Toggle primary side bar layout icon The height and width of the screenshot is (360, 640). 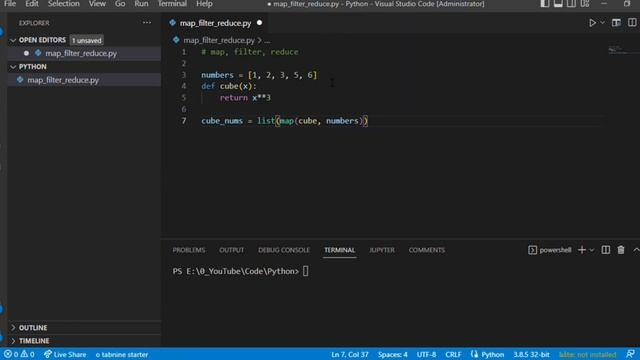pyautogui.click(x=544, y=4)
